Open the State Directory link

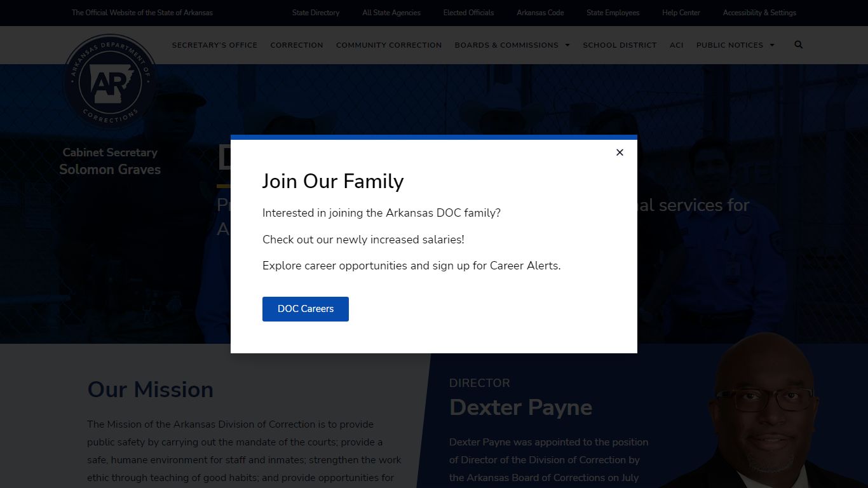pos(316,13)
